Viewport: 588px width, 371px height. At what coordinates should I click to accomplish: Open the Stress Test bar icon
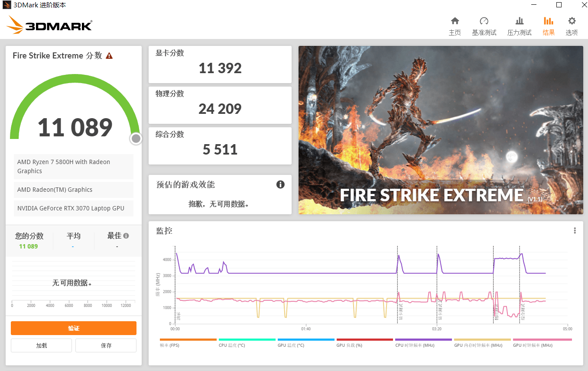(x=519, y=21)
